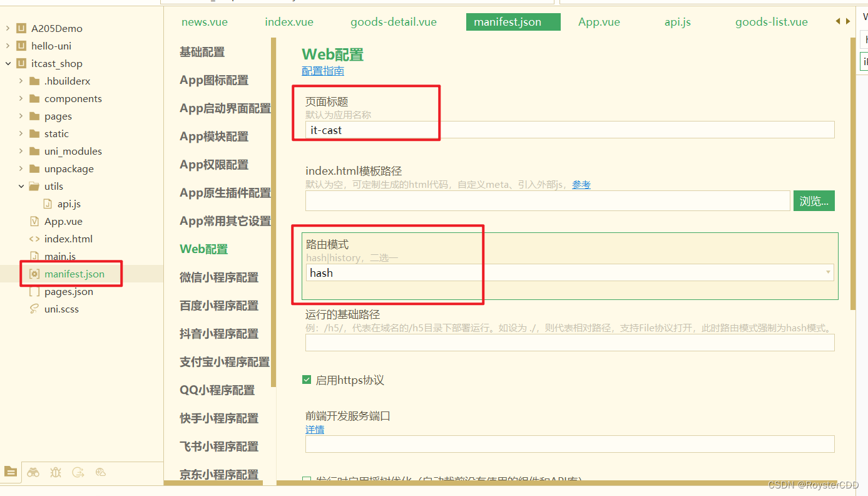The width and height of the screenshot is (868, 496).
Task: Click the main editor vertical scrollbar
Action: 852,173
